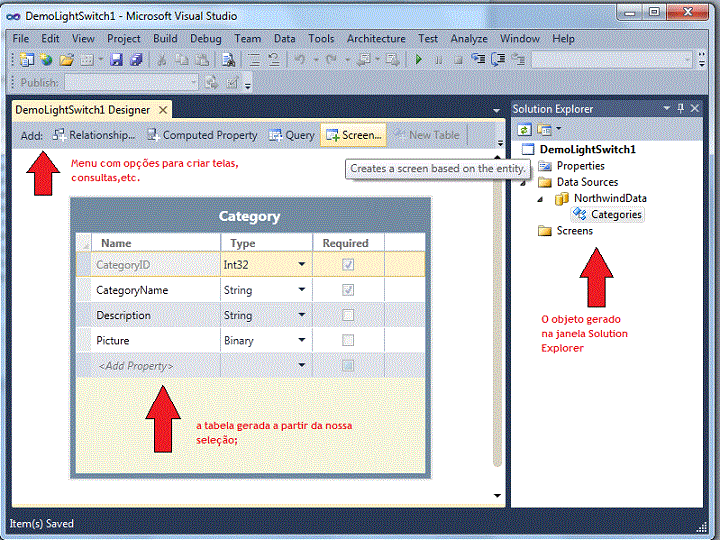The height and width of the screenshot is (540, 720).
Task: Click the Paste clipboard icon
Action: pyautogui.click(x=202, y=60)
